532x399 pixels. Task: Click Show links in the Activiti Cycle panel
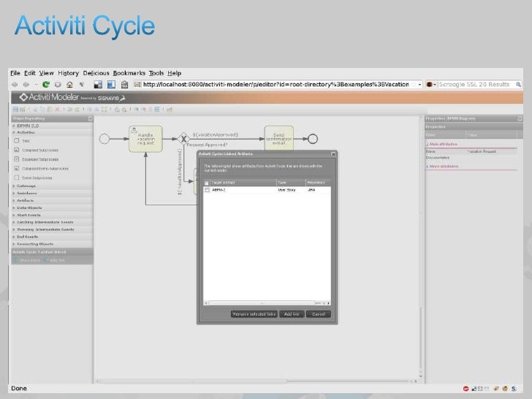[27, 260]
